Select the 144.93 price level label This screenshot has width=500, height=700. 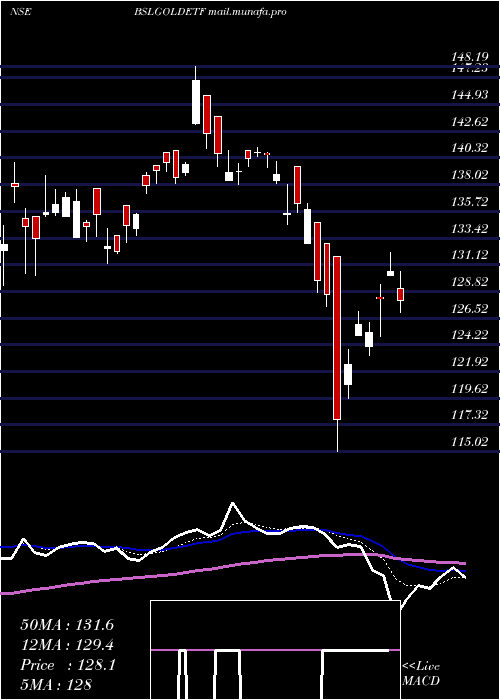tap(469, 95)
